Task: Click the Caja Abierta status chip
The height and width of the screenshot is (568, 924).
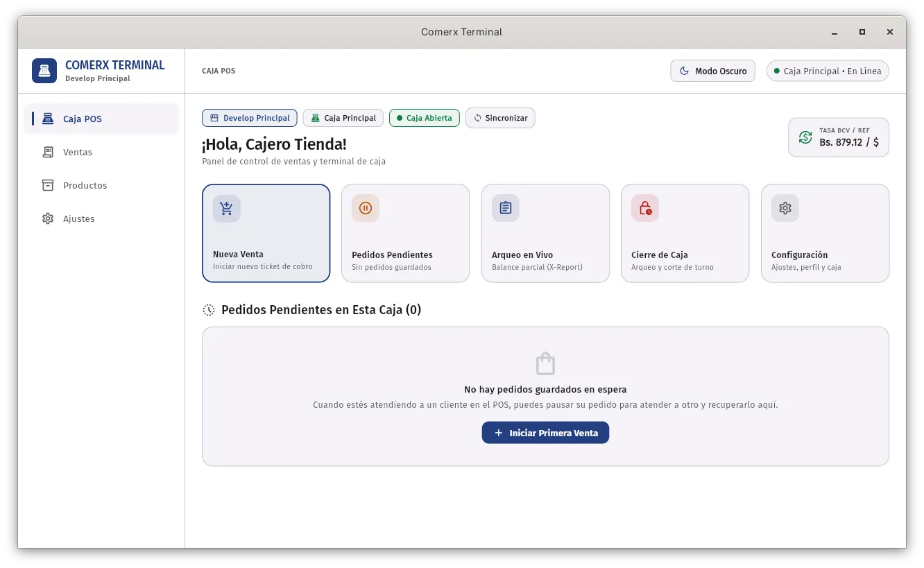Action: coord(425,118)
